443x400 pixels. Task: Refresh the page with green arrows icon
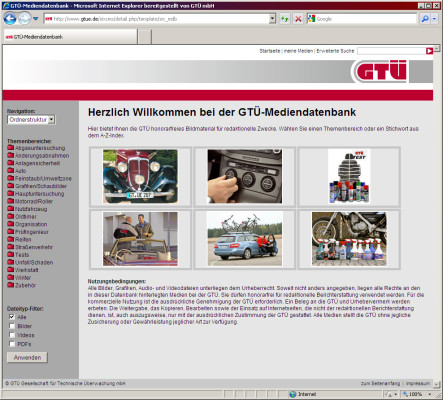pyautogui.click(x=284, y=19)
